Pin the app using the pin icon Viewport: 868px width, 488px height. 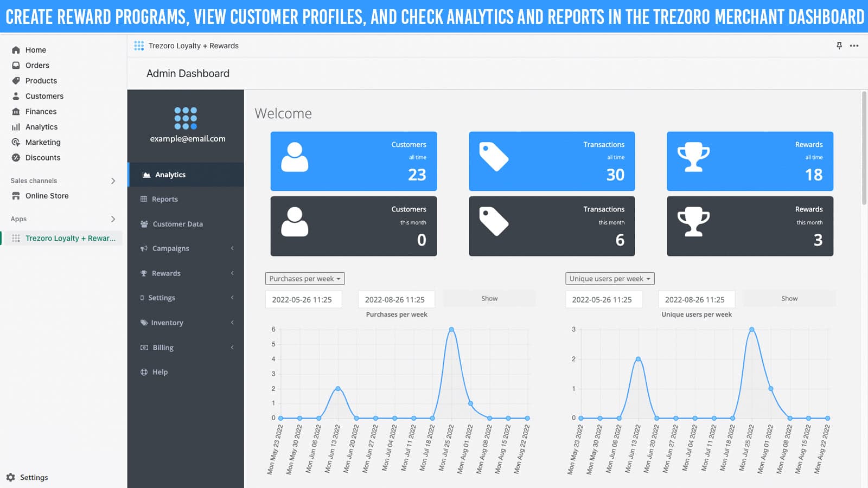click(x=839, y=46)
